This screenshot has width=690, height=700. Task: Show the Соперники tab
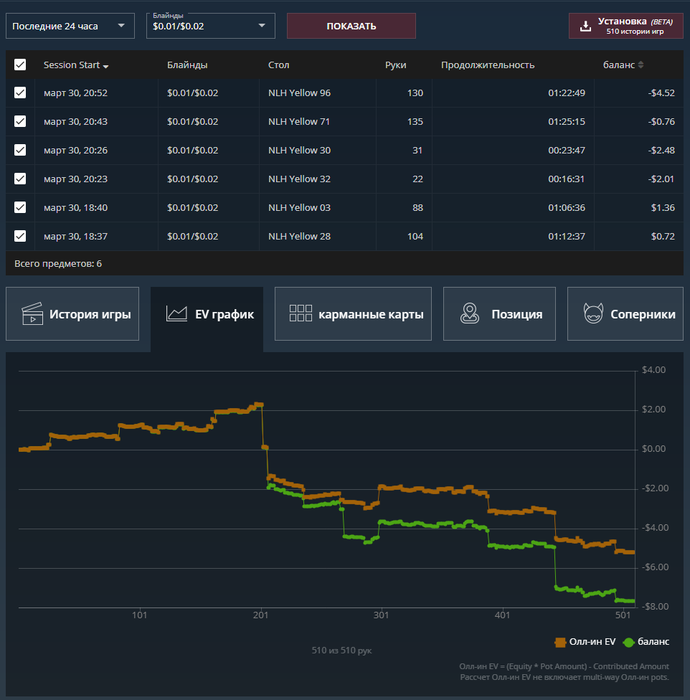tap(625, 314)
